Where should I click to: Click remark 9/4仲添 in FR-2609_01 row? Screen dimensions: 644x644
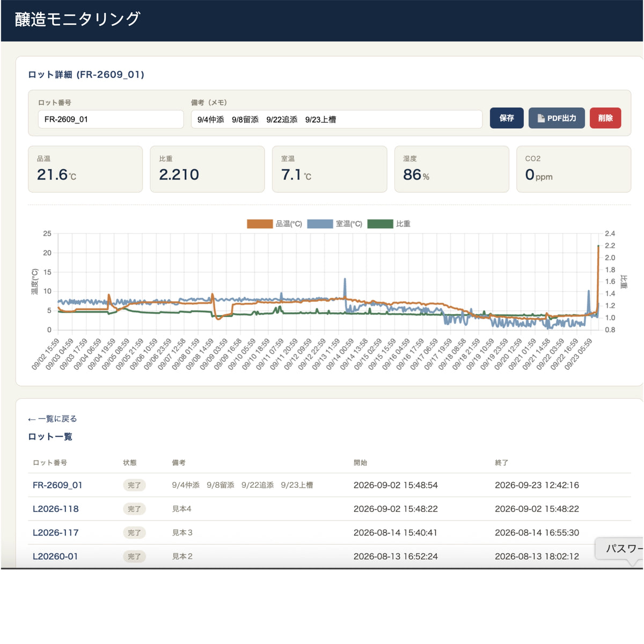(x=186, y=485)
